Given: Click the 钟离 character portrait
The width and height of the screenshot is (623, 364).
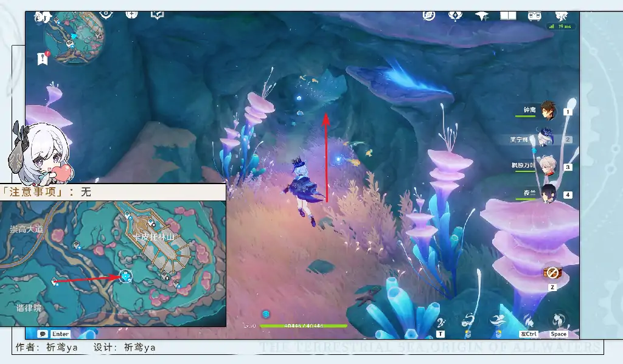Looking at the screenshot, I should point(548,111).
